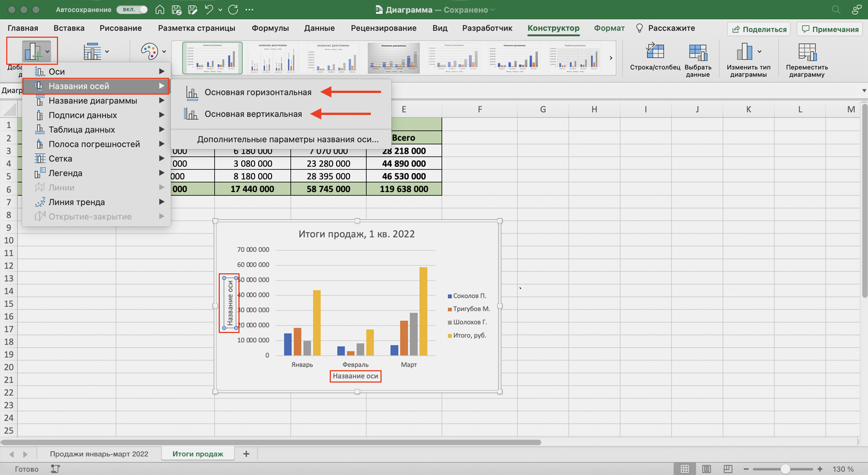Open the Change Colors palette icon
This screenshot has height=475, width=868.
149,52
